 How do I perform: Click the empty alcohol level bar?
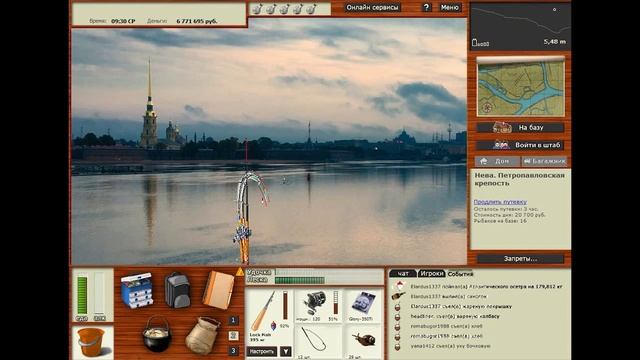(100, 295)
